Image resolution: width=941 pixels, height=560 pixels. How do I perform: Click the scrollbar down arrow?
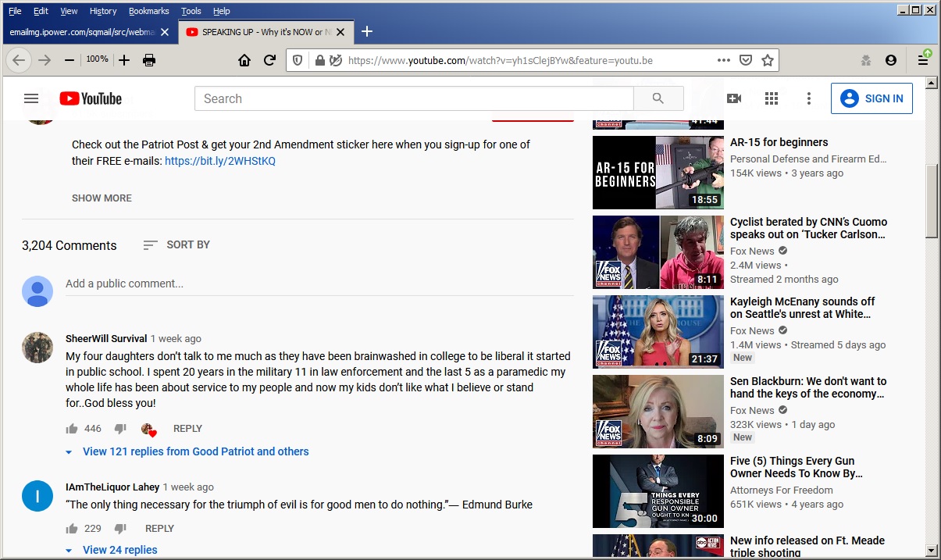[x=931, y=550]
